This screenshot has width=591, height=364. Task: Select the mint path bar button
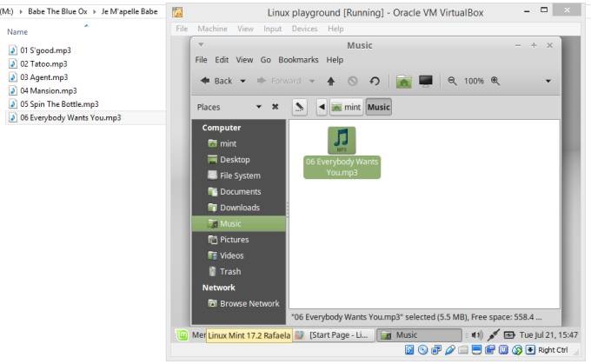(x=346, y=107)
